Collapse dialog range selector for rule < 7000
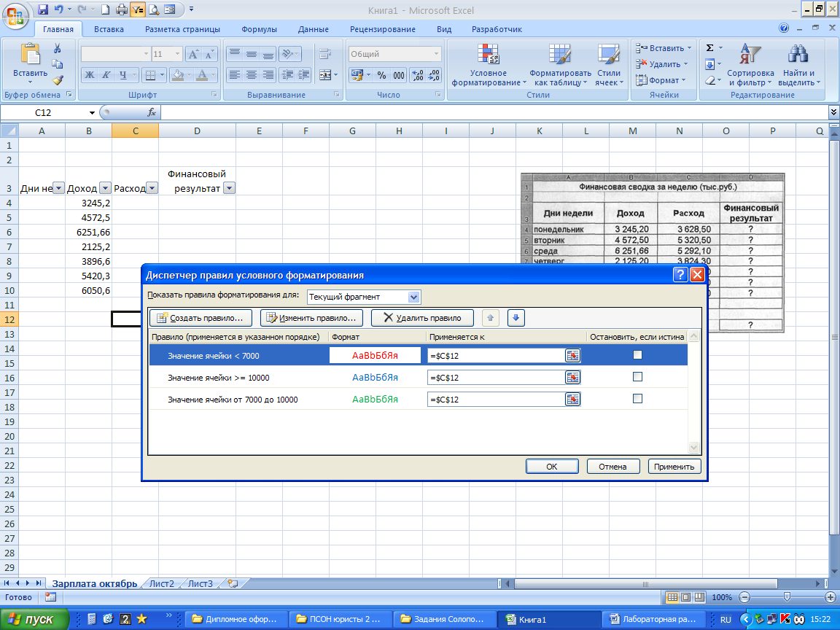Image resolution: width=840 pixels, height=630 pixels. pyautogui.click(x=572, y=356)
